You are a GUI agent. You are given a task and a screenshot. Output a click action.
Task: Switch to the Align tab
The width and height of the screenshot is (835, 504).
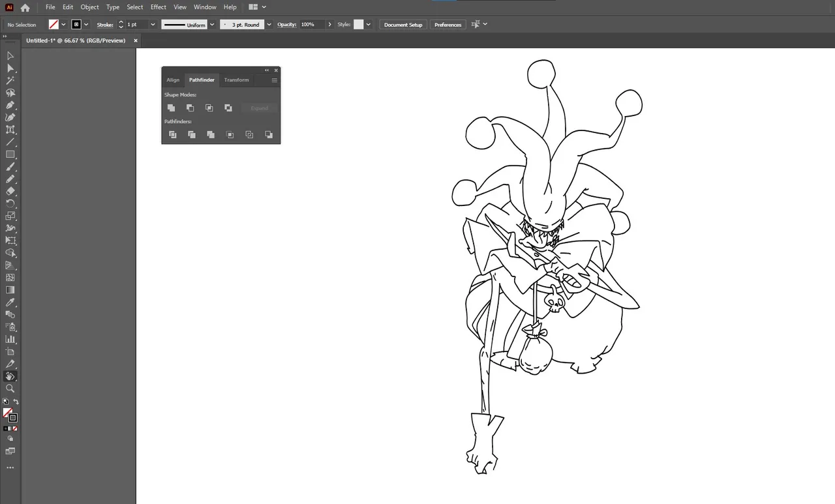[173, 80]
